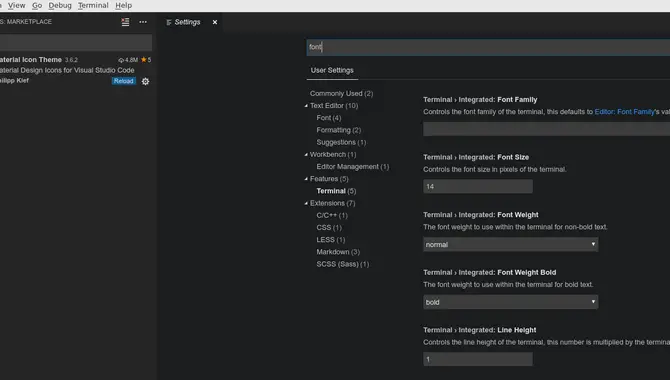Open the Font Weight Bold dropdown
670x380 pixels.
511,302
